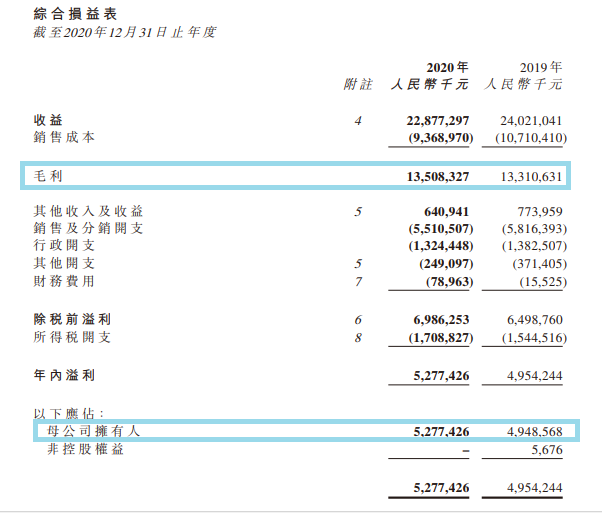Click value (1,324,448)
Screen dimensions: 602x513
440,246
